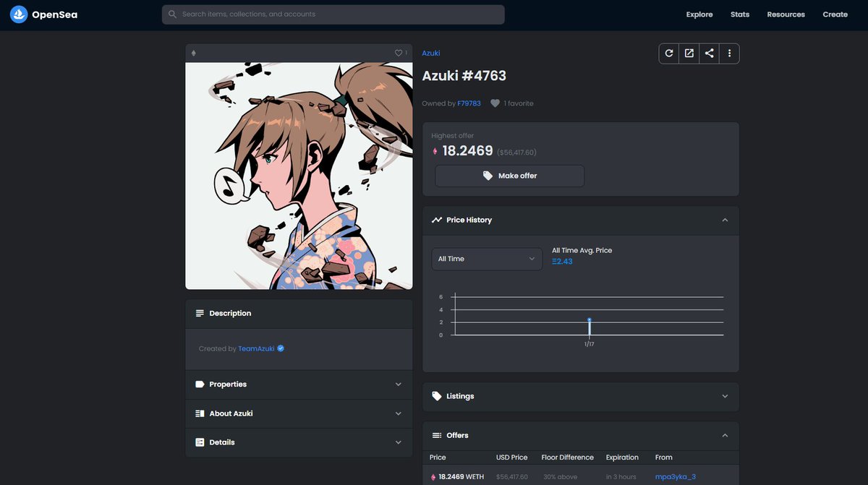
Task: Collapse the Offers panel chevron
Action: coord(725,435)
